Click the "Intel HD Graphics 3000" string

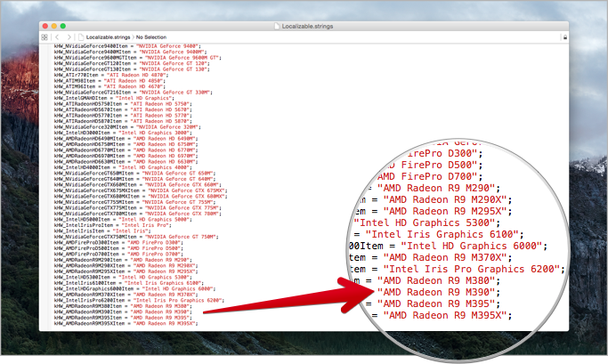coord(153,133)
